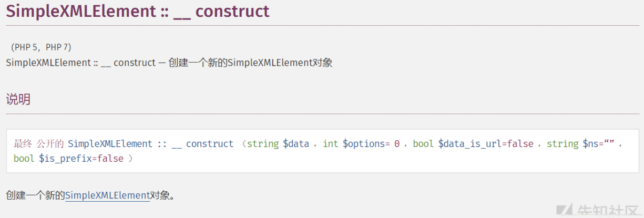Click the 公开的 modifier keyword in the code box
Viewport: 644px width, 218px height.
tap(50, 144)
